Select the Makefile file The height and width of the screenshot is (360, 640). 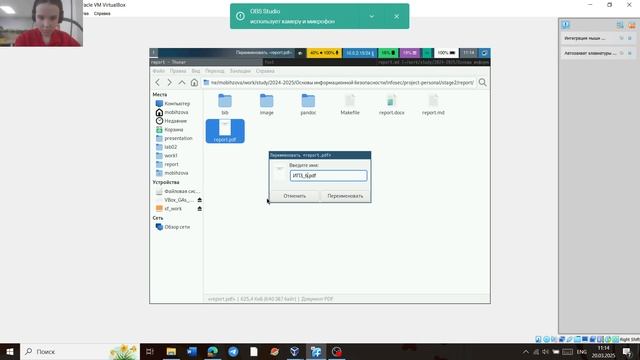(x=350, y=104)
